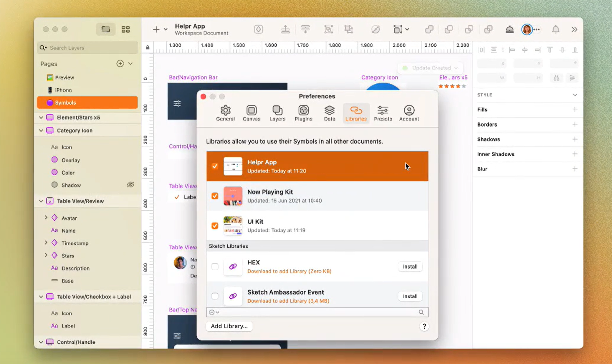Select the Now Playing Kit thumbnail
This screenshot has height=364, width=612.
point(233,196)
